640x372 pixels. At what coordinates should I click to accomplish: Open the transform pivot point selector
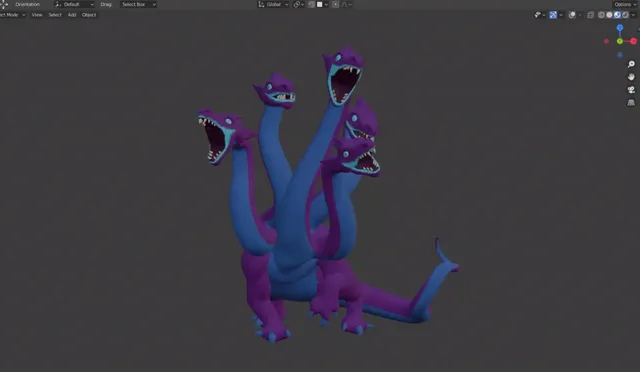coord(299,4)
